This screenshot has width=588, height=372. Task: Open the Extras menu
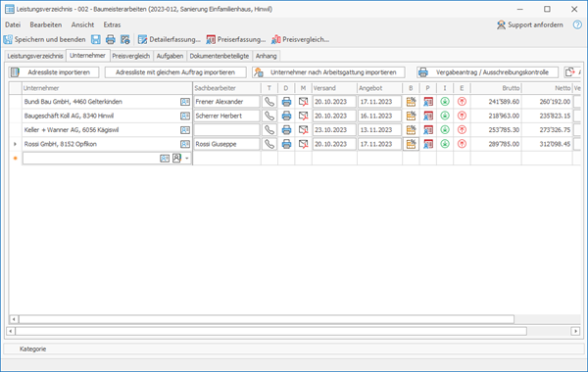(112, 24)
